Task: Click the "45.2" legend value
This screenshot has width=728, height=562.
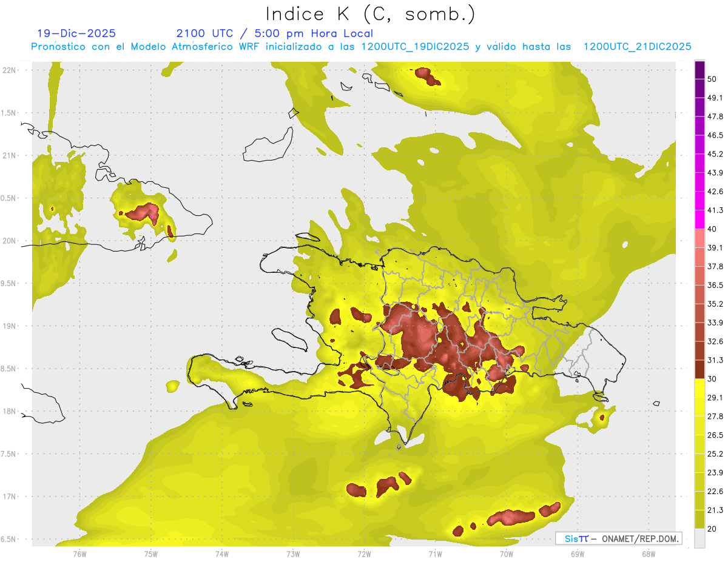Action: coord(715,154)
